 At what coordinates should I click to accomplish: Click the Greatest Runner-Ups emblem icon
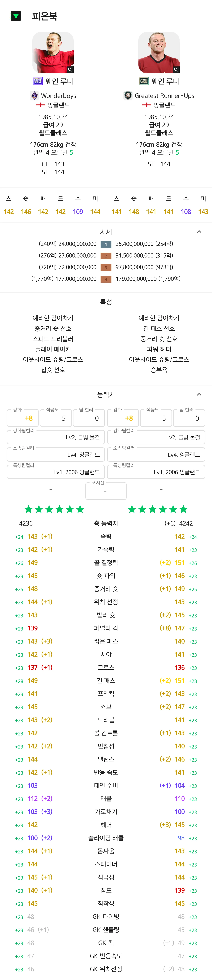[x=128, y=95]
